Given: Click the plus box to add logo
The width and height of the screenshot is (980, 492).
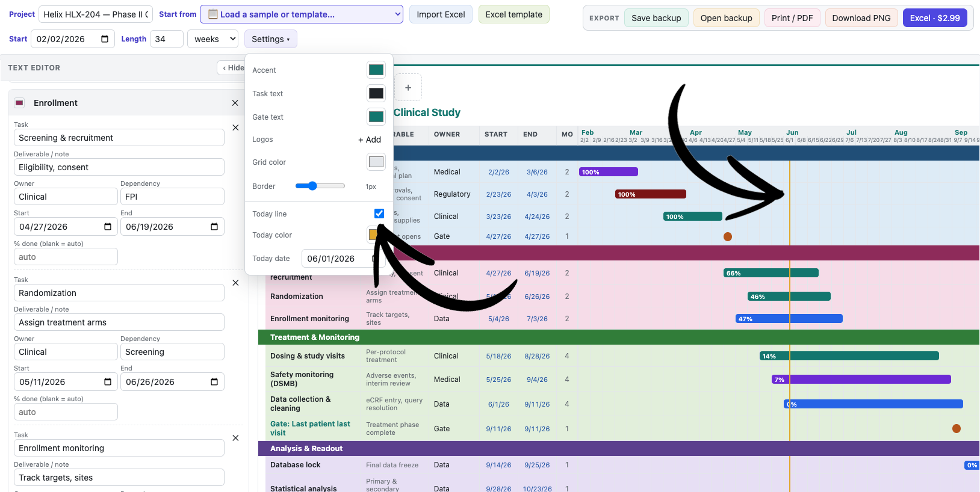Looking at the screenshot, I should coord(408,88).
